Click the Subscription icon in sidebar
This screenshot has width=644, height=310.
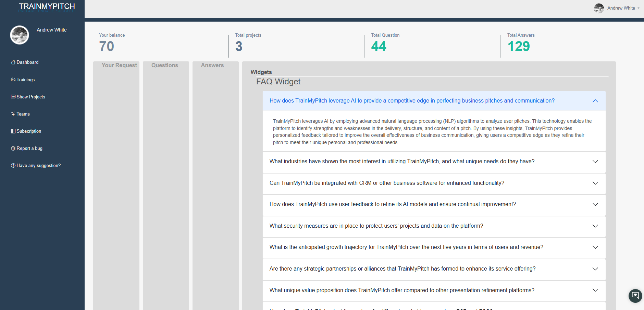click(x=13, y=131)
